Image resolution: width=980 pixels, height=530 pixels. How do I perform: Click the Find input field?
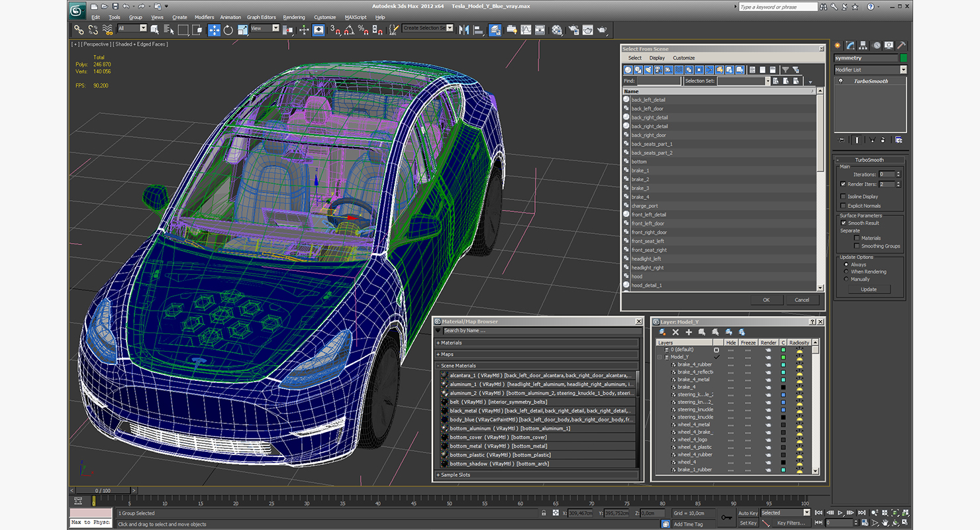pyautogui.click(x=659, y=81)
